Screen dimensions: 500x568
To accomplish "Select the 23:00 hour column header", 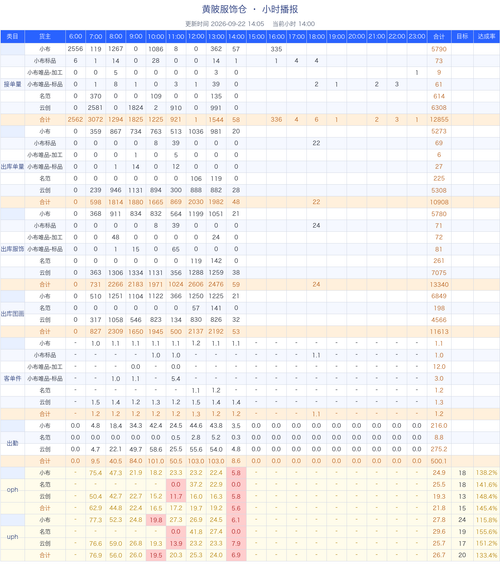I will pos(417,36).
